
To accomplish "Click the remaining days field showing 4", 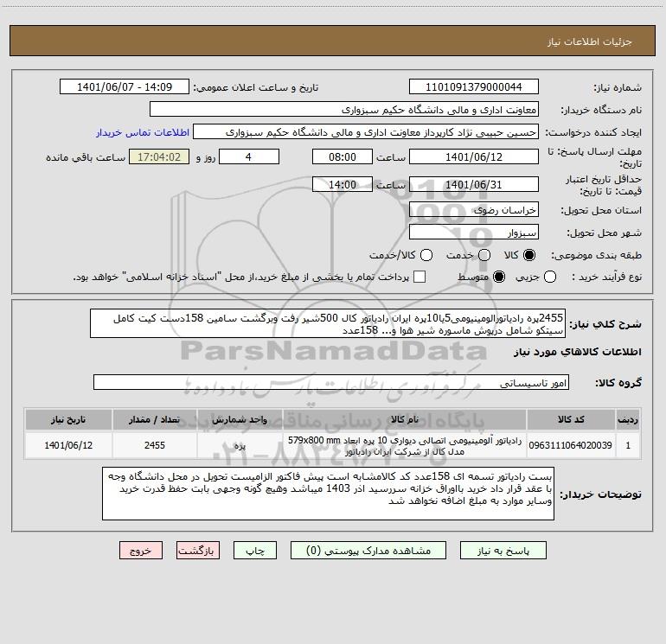I will click(249, 156).
